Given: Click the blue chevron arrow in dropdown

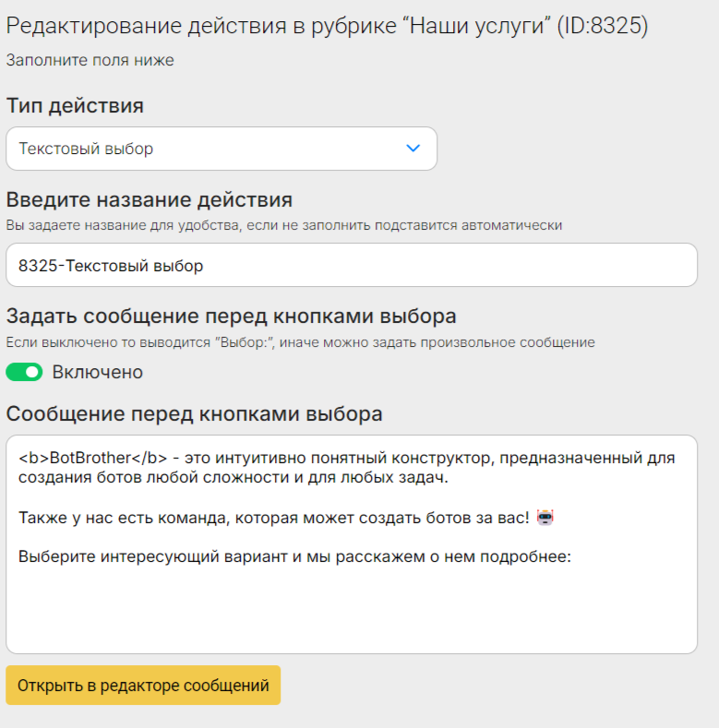Looking at the screenshot, I should (413, 149).
